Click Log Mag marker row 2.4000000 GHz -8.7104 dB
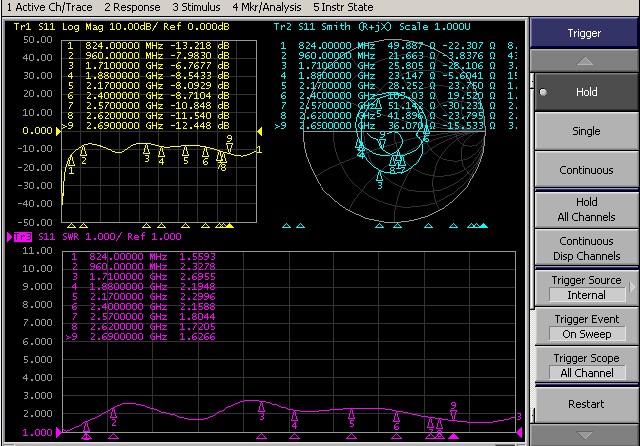 click(148, 96)
